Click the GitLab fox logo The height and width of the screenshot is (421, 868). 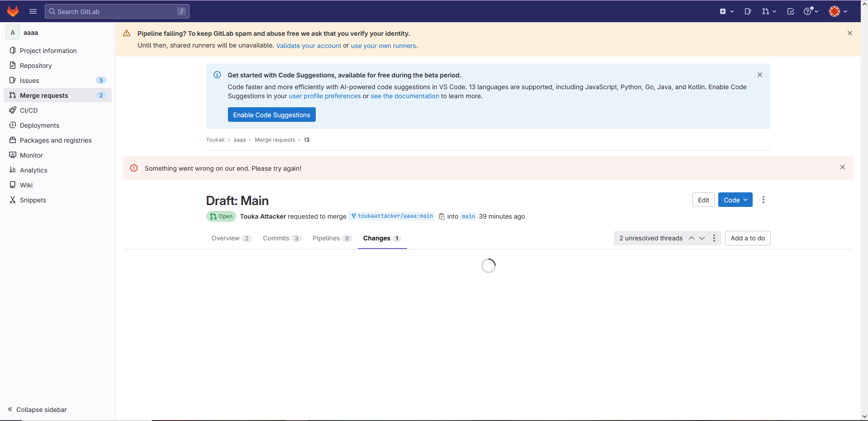[13, 11]
